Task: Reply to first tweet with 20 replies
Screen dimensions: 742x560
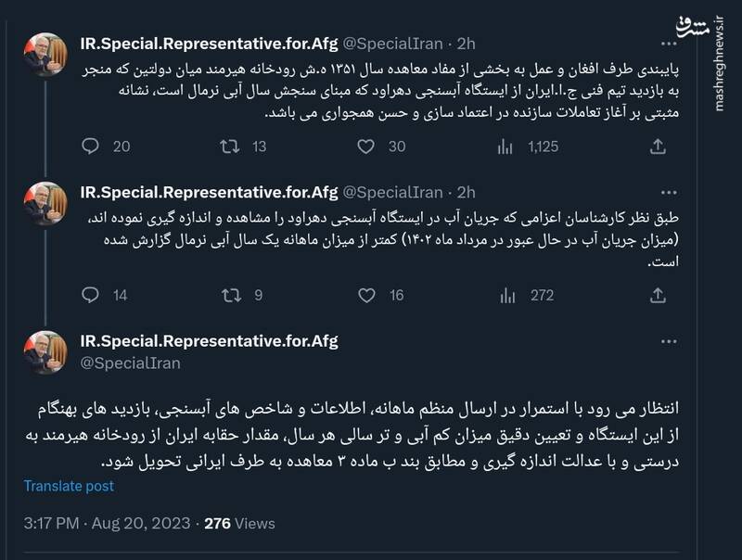Action: (90, 146)
